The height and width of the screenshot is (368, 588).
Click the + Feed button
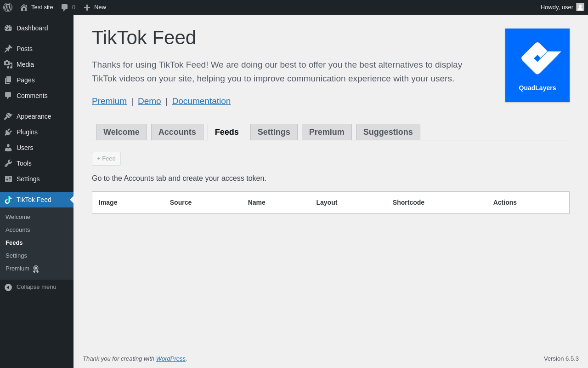point(106,159)
